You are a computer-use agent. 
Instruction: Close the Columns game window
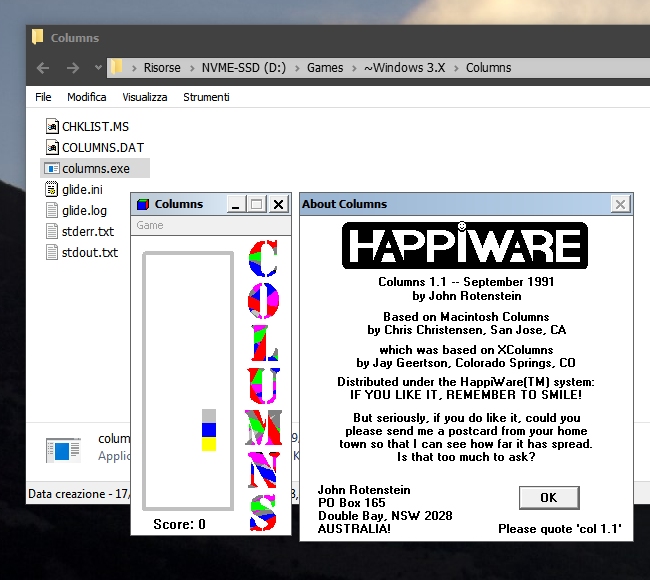[279, 204]
